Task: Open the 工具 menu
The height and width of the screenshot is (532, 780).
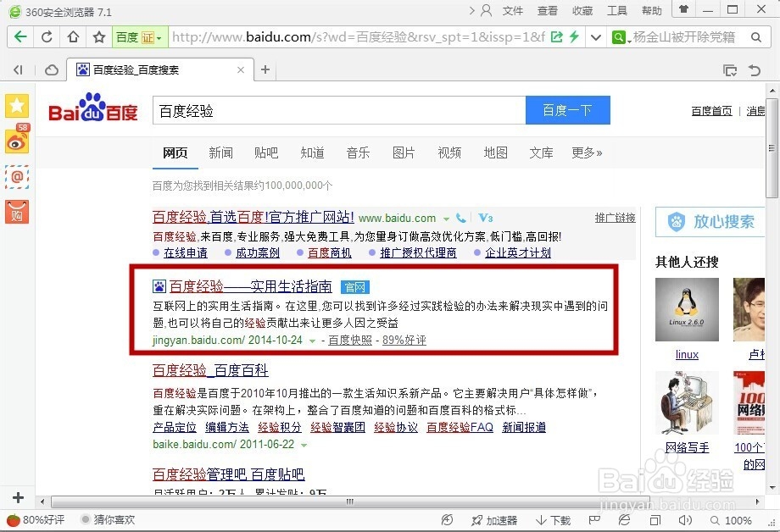Action: (616, 11)
